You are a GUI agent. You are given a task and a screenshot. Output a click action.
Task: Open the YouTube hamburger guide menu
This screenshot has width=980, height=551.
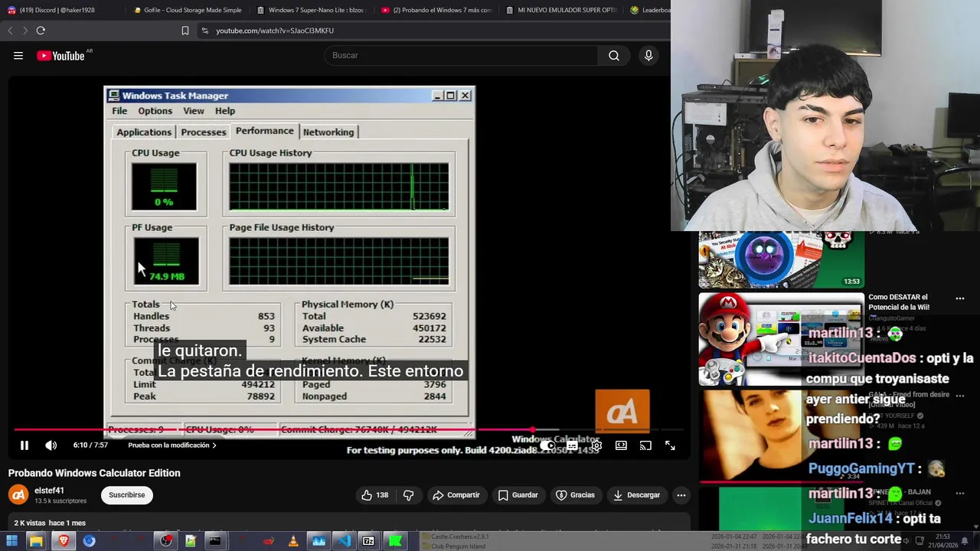tap(18, 55)
